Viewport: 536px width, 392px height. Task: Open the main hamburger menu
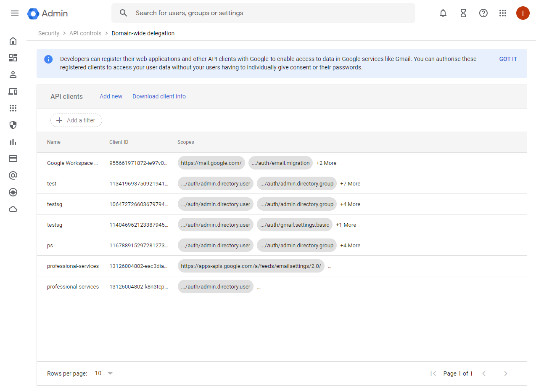coord(15,13)
